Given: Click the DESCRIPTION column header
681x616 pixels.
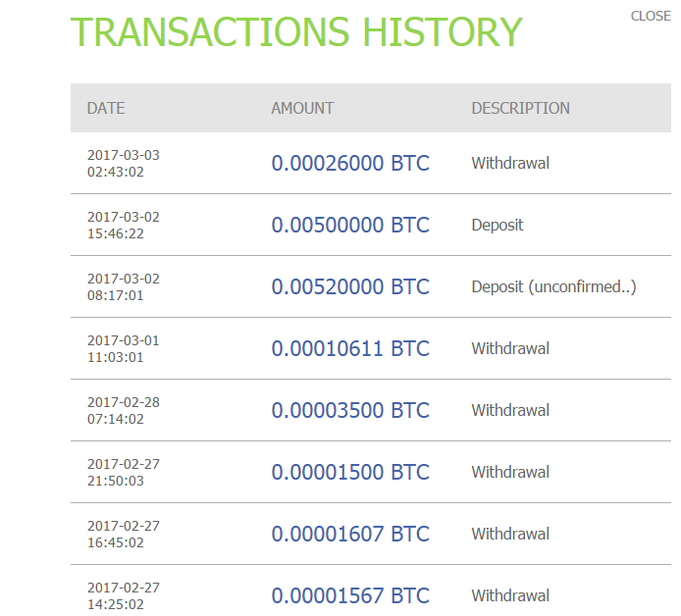Looking at the screenshot, I should click(x=520, y=108).
